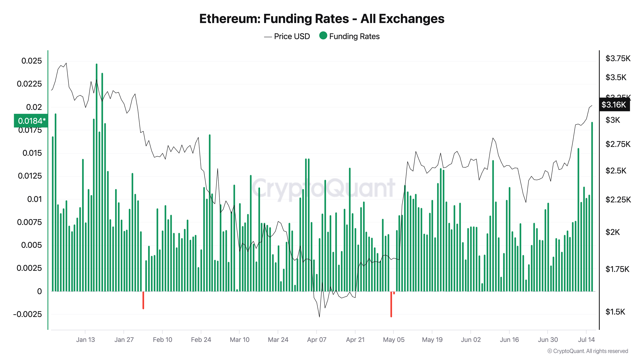This screenshot has height=362, width=644.
Task: Click the Feb 24 date axis label
Action: point(201,339)
